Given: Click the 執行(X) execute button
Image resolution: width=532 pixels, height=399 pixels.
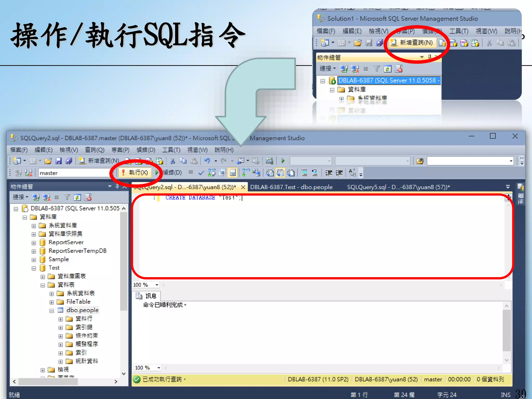Looking at the screenshot, I should click(135, 172).
